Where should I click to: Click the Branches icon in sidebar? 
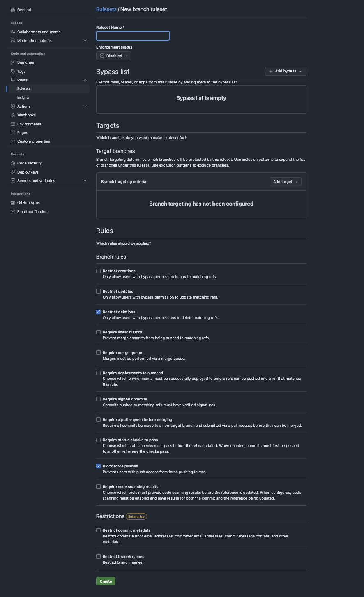(x=13, y=62)
